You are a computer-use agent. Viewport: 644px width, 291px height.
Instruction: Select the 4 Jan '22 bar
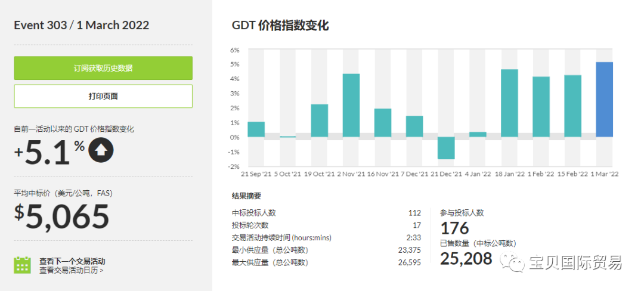coord(478,135)
